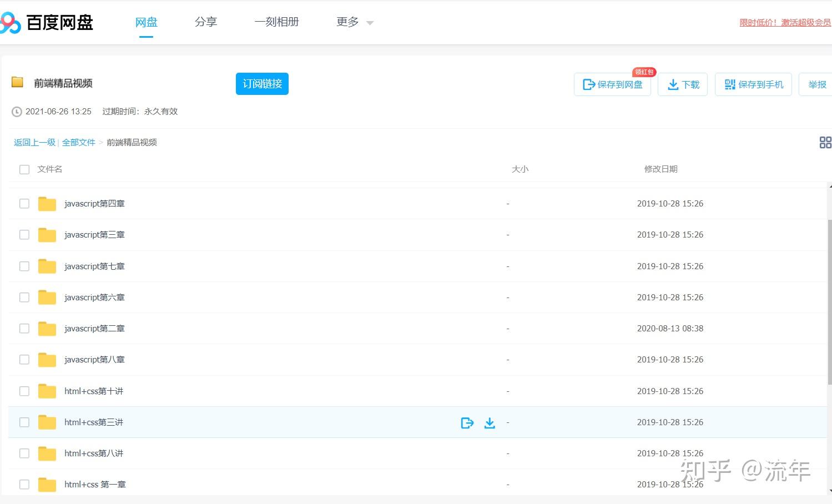Screen dimensions: 832x504
Task: Check the box for html+css第三讲
Action: coord(24,422)
